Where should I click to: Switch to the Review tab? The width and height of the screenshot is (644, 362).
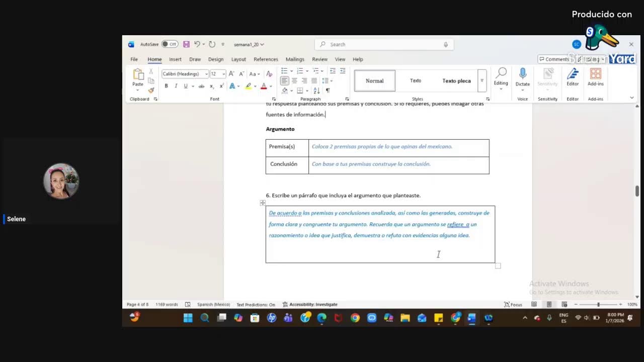319,59
